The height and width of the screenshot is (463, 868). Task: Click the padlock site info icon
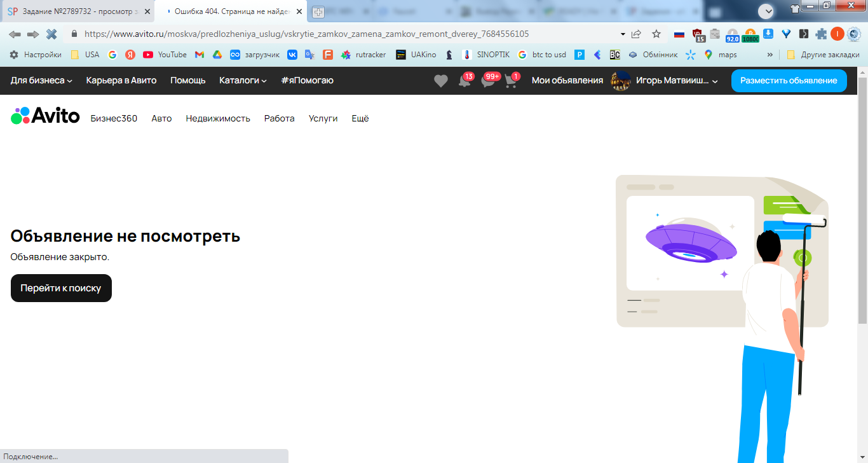click(74, 34)
